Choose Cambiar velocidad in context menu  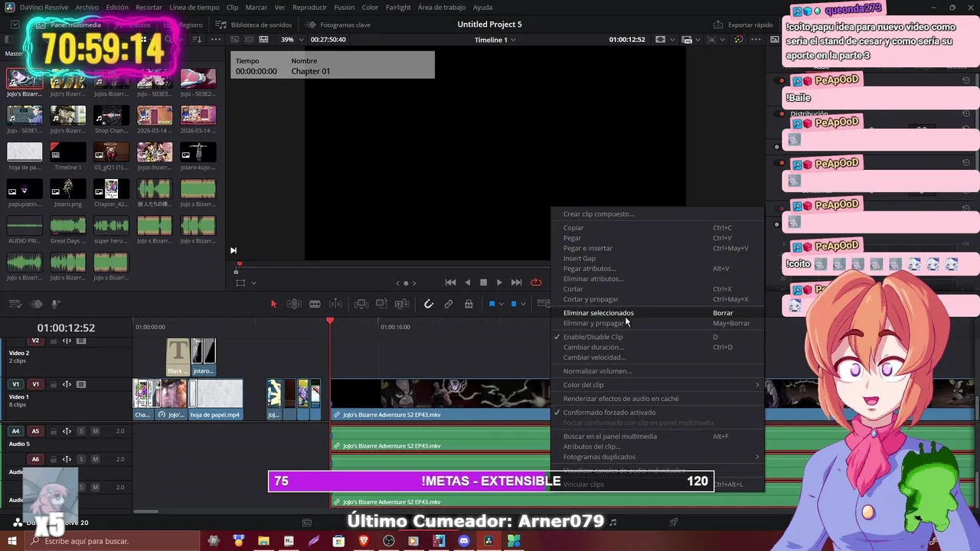[x=657, y=357]
